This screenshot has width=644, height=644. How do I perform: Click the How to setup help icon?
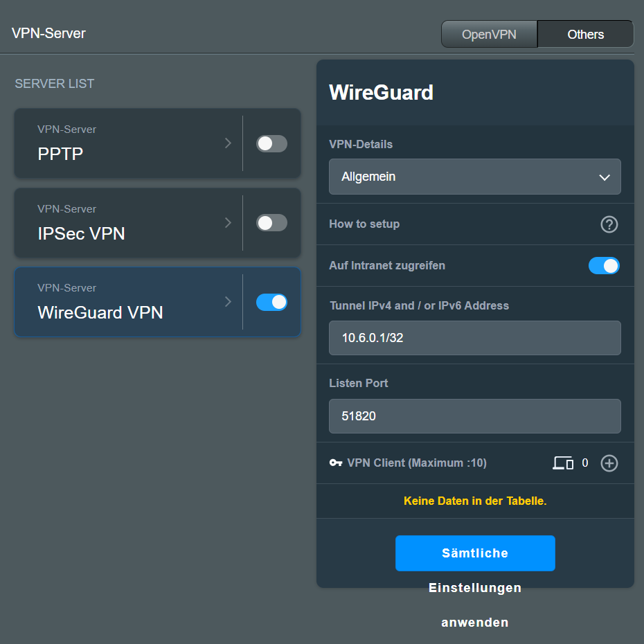[609, 224]
